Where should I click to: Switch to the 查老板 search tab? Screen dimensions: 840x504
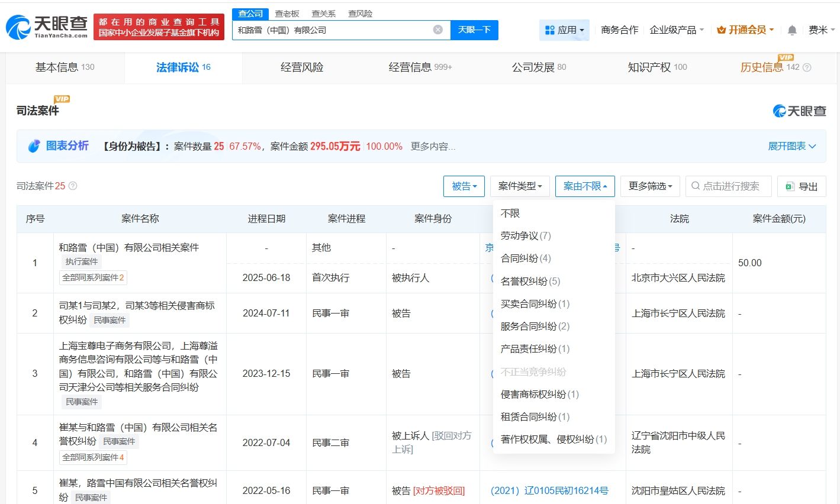(287, 13)
